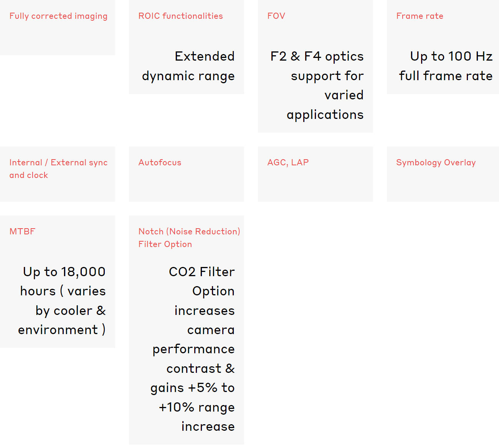
Task: Click the Up to 100 Hz text
Action: coord(451,56)
